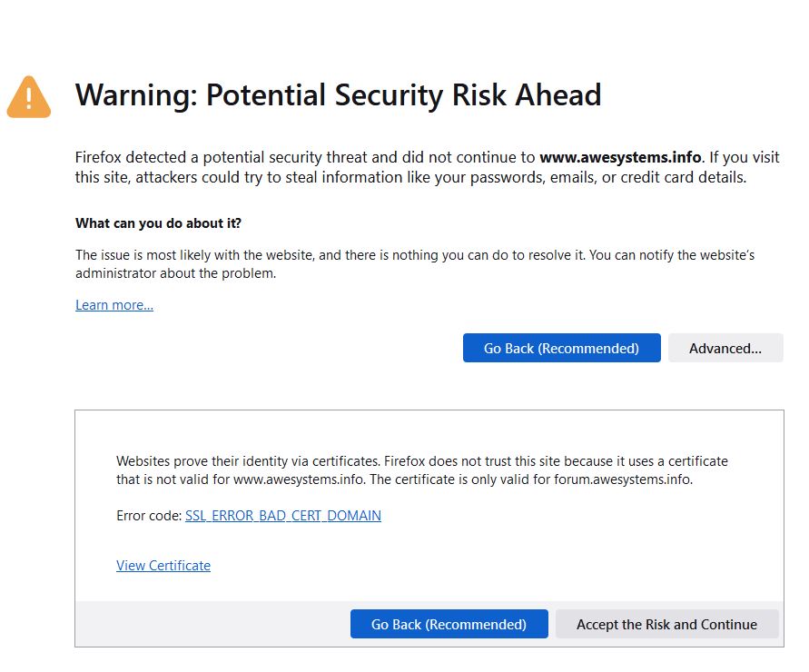Click the upper Go Back (Recommended) button

click(561, 348)
